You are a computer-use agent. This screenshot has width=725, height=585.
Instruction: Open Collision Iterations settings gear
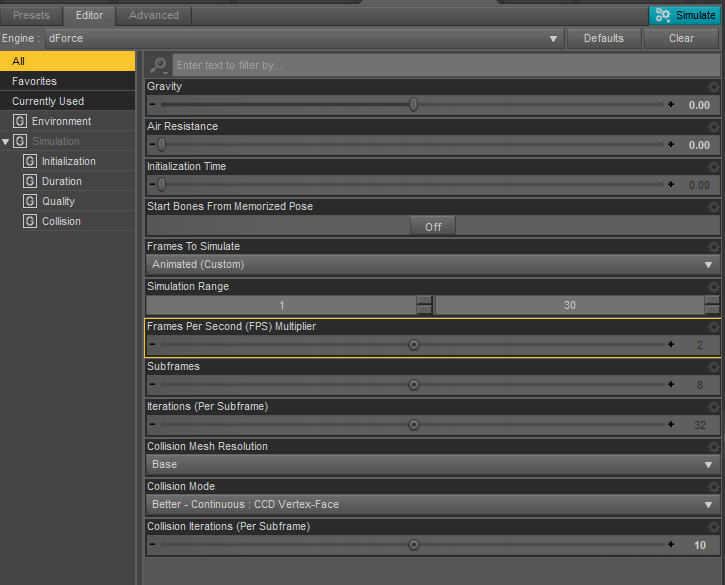coord(713,527)
